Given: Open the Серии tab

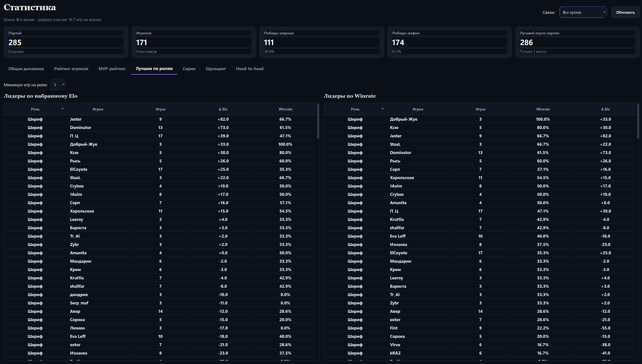Looking at the screenshot, I should click(x=189, y=68).
